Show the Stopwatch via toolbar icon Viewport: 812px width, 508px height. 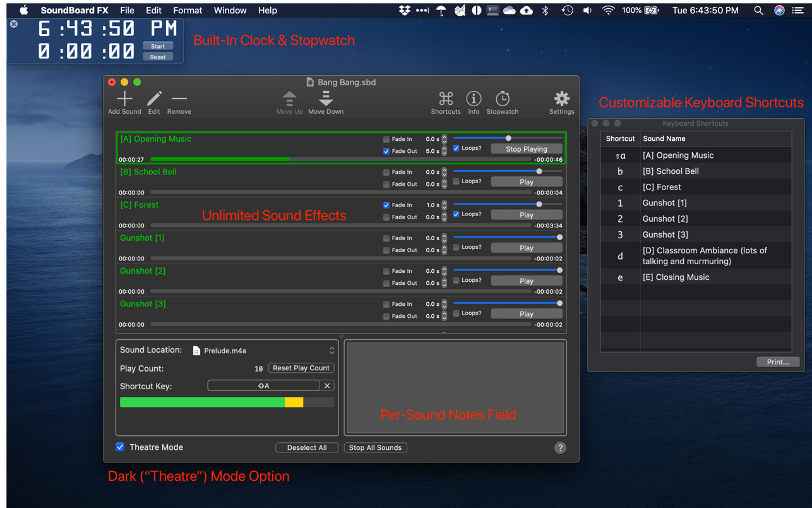[503, 99]
